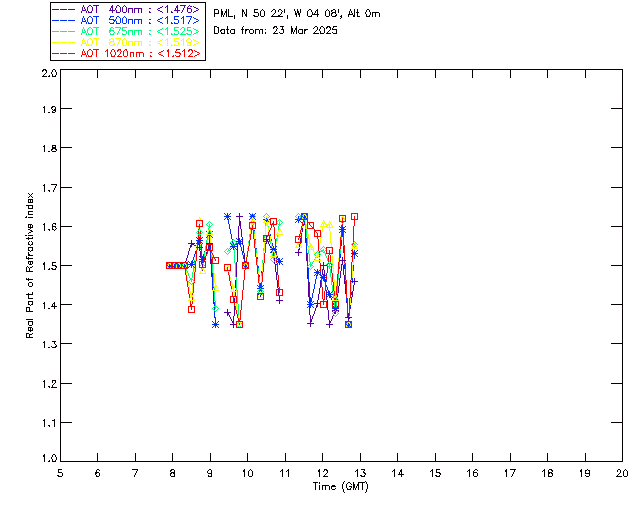This screenshot has width=640, height=512.
Task: Click the 5 tick label on x-axis
Action: pyautogui.click(x=60, y=473)
